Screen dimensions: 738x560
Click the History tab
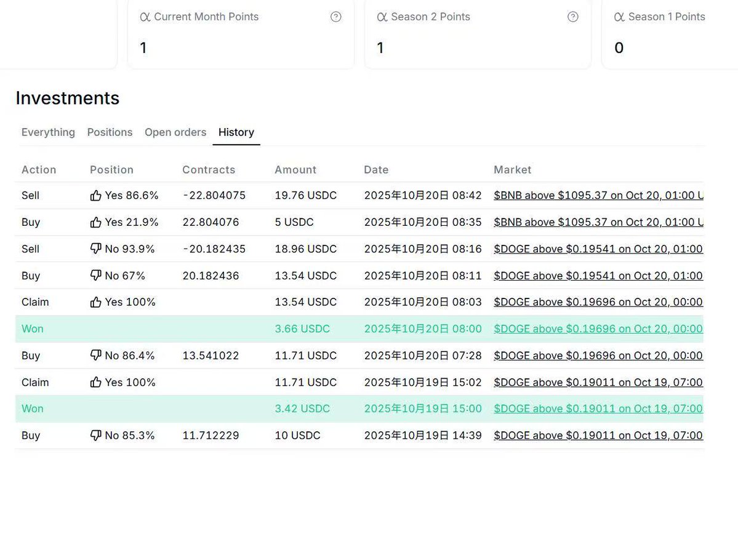click(x=236, y=132)
